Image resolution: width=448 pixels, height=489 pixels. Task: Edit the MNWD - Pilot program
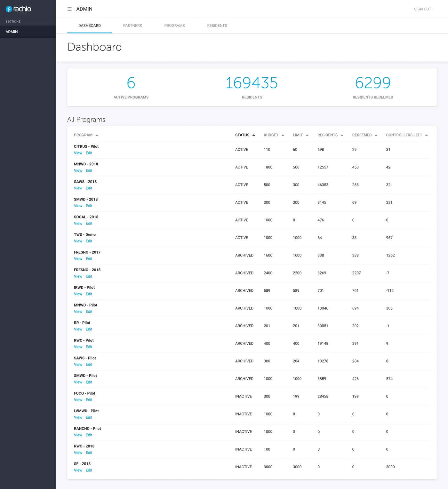click(89, 311)
